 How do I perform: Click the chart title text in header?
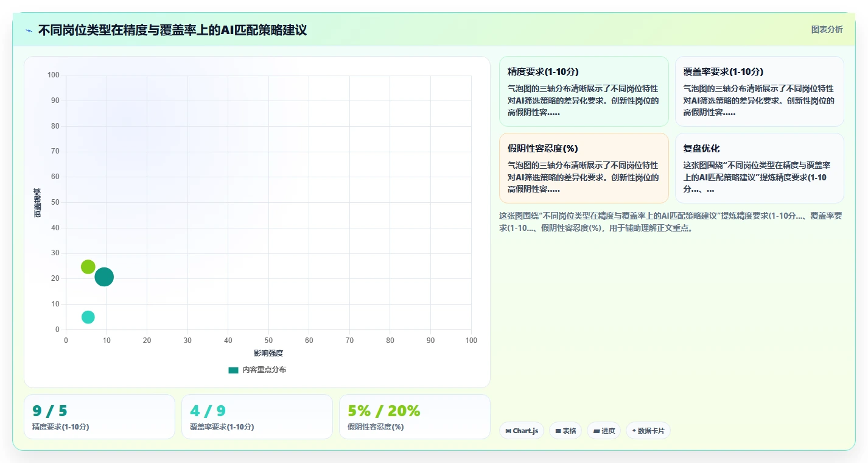(x=172, y=30)
